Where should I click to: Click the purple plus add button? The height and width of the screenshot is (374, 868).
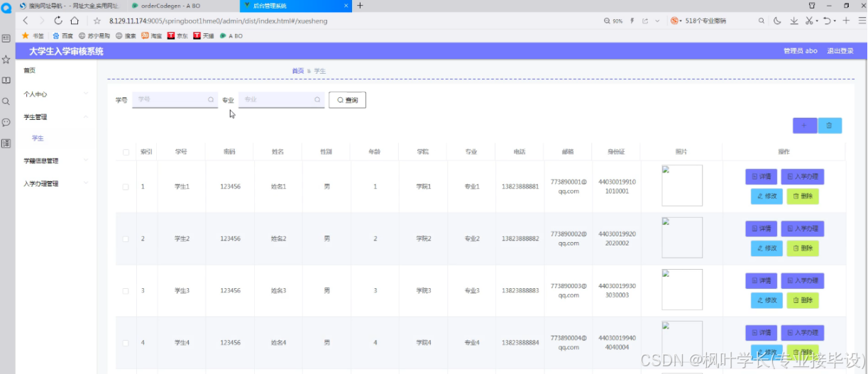point(805,126)
